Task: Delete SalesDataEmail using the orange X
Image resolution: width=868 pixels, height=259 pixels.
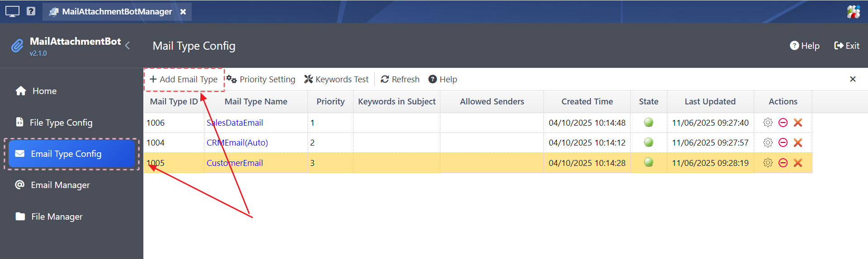Action: [x=798, y=122]
